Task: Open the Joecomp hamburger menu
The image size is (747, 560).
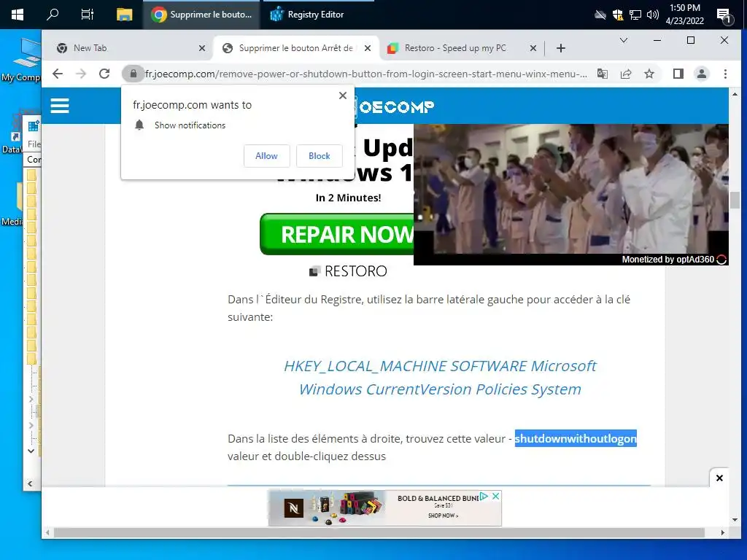Action: coord(60,105)
